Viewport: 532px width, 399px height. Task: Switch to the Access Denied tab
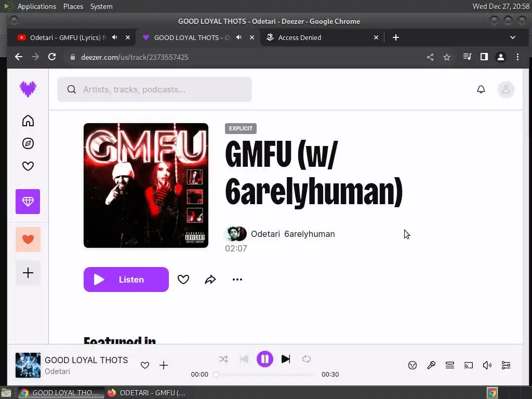click(x=322, y=37)
